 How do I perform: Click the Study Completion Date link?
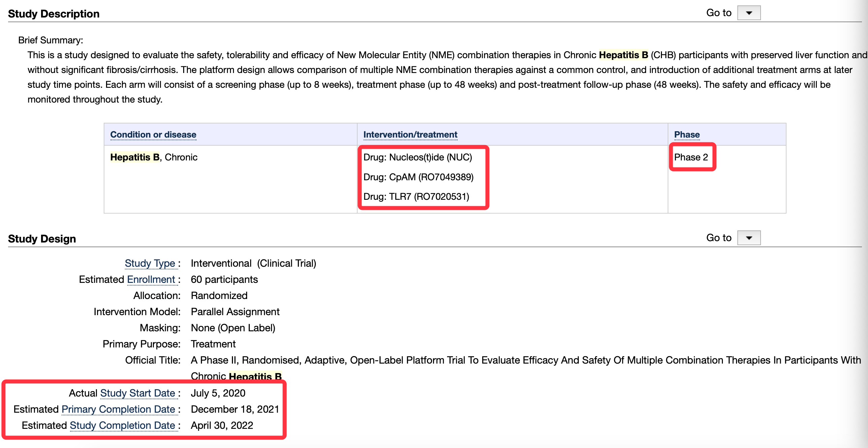122,425
